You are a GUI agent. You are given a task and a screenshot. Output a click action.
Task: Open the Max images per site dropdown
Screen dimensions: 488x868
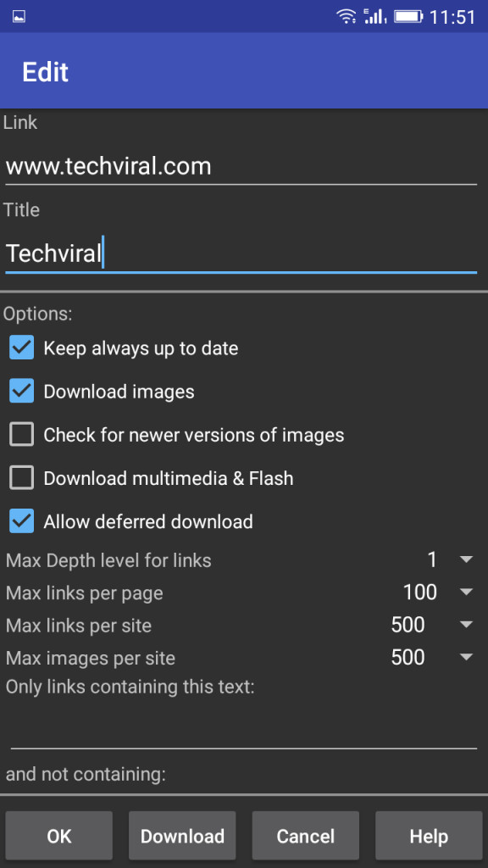pyautogui.click(x=465, y=657)
